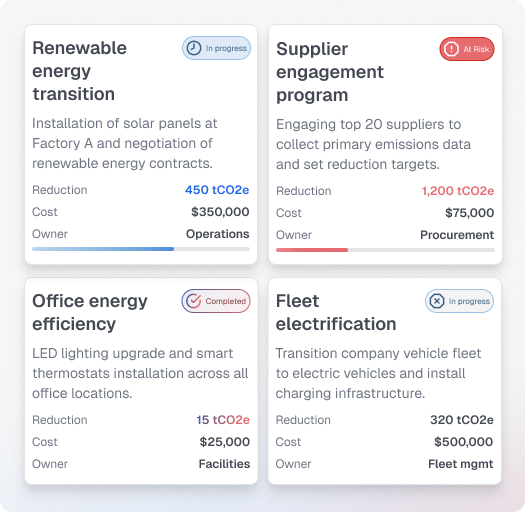
Task: Open the Renewable energy transition title
Action: click(x=80, y=71)
